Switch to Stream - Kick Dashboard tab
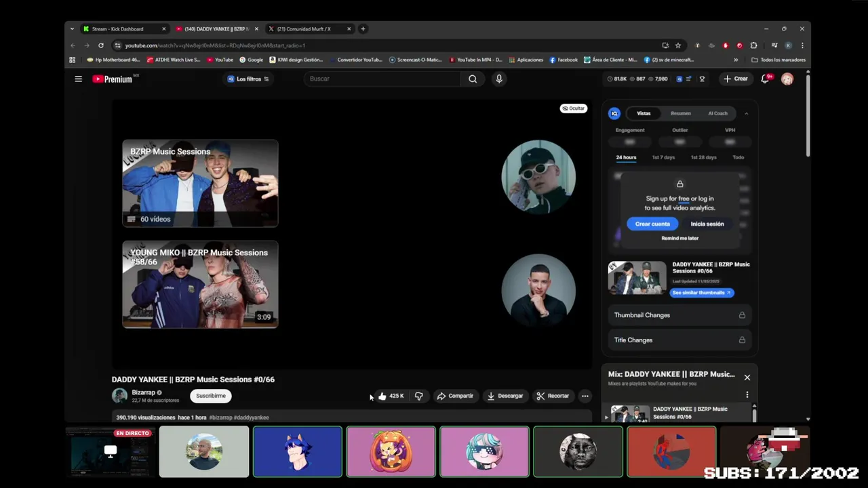This screenshot has width=868, height=488. point(125,28)
